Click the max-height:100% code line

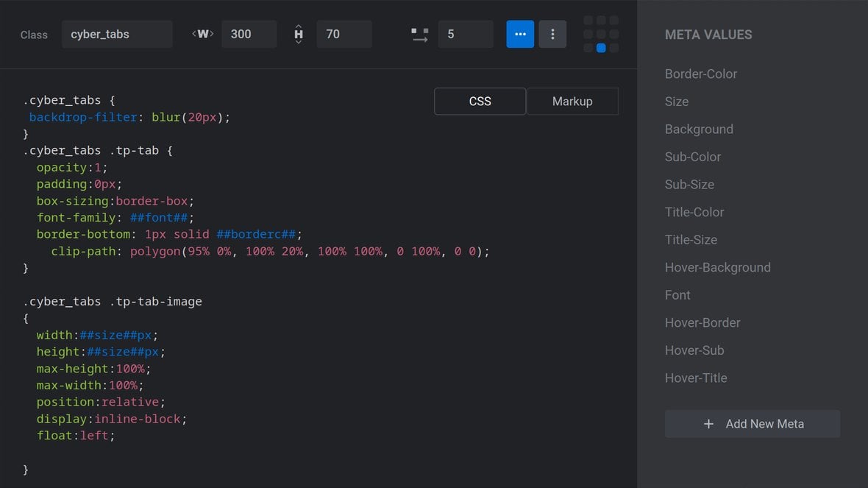tap(93, 369)
